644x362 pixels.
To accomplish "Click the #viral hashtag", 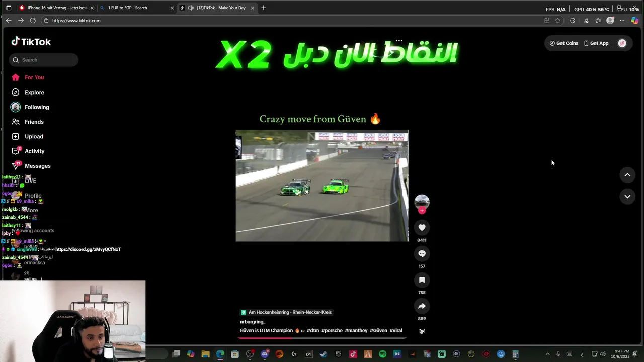I will tap(396, 331).
